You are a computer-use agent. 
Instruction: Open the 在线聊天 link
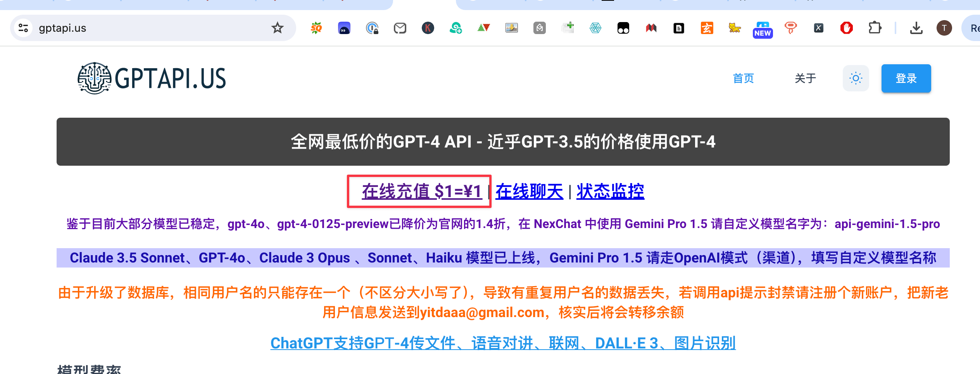[529, 191]
